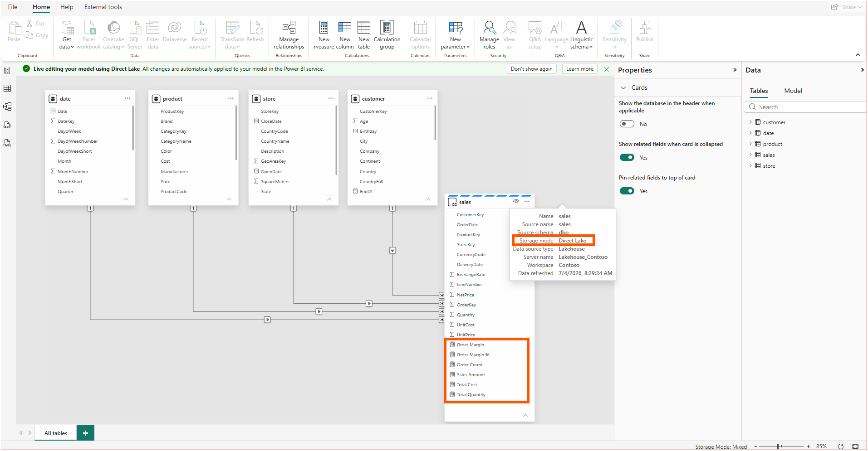Toggle Show the database in header switch
Viewport: 868px width, 451px height.
(x=627, y=124)
